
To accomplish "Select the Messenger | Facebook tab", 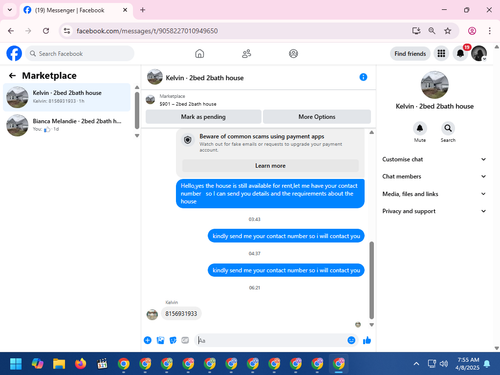I will (76, 10).
